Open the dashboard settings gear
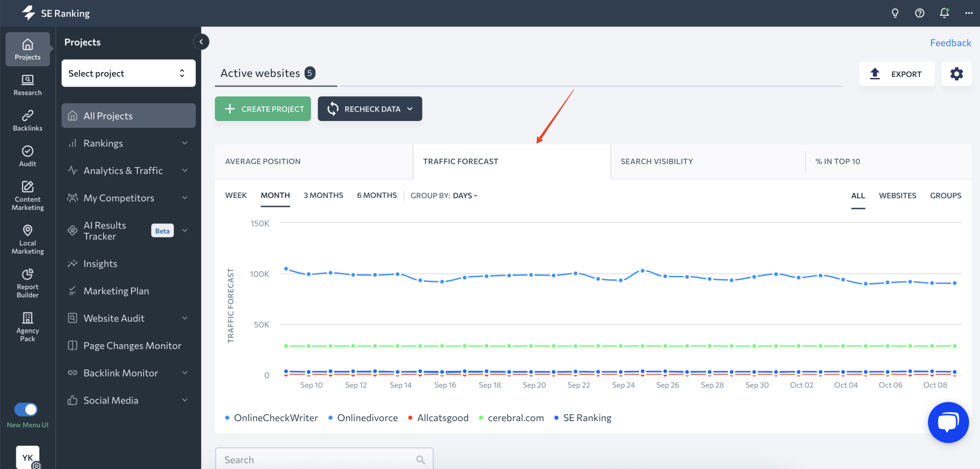 957,74
